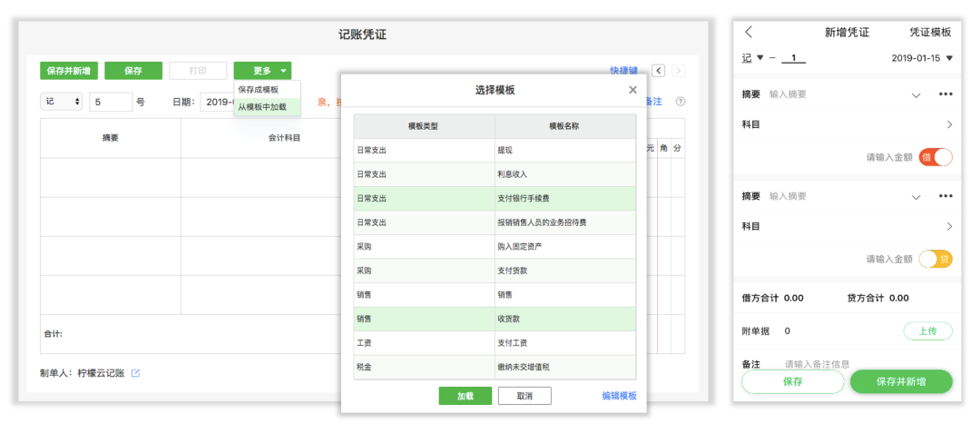Select the 缴纳未交增值税 template row
Viewport: 980px width, 434px height.
pos(495,367)
